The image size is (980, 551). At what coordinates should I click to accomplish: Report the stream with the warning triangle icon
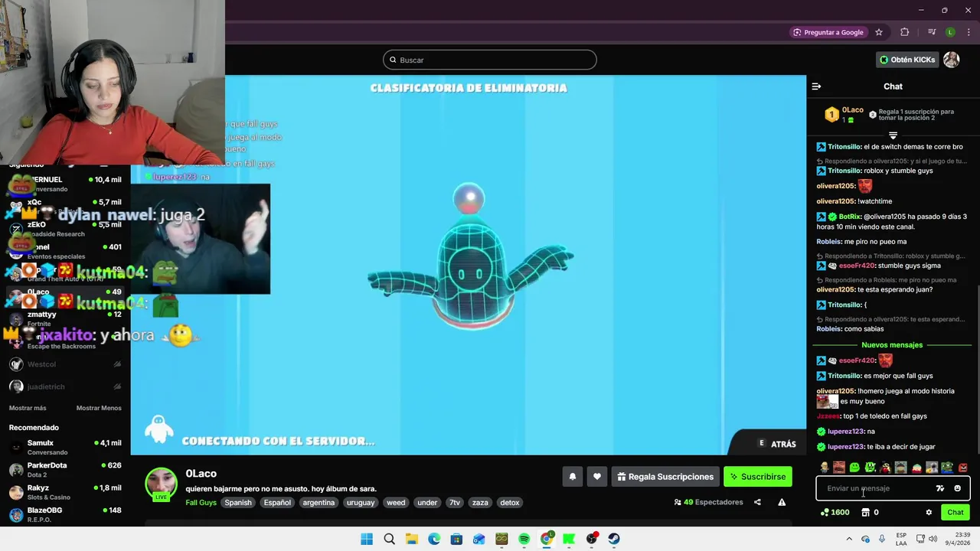click(782, 502)
